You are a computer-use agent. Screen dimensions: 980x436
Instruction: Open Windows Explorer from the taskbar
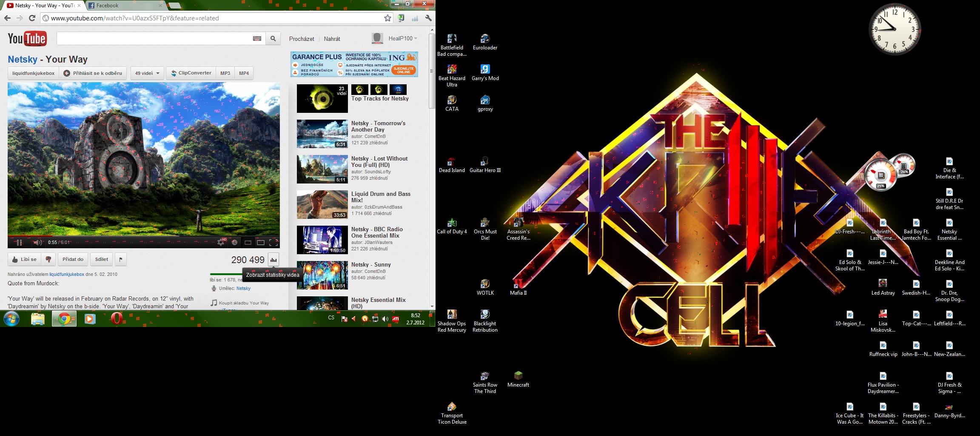pos(38,318)
